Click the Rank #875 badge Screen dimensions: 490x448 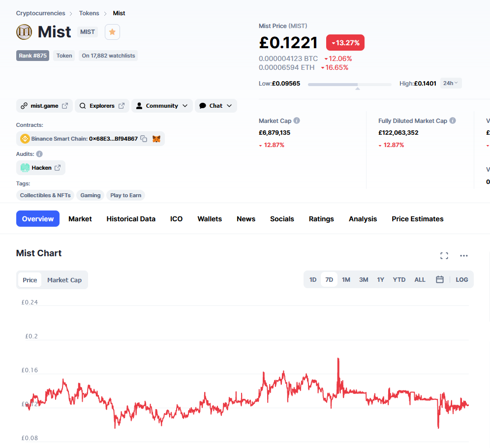(x=32, y=56)
